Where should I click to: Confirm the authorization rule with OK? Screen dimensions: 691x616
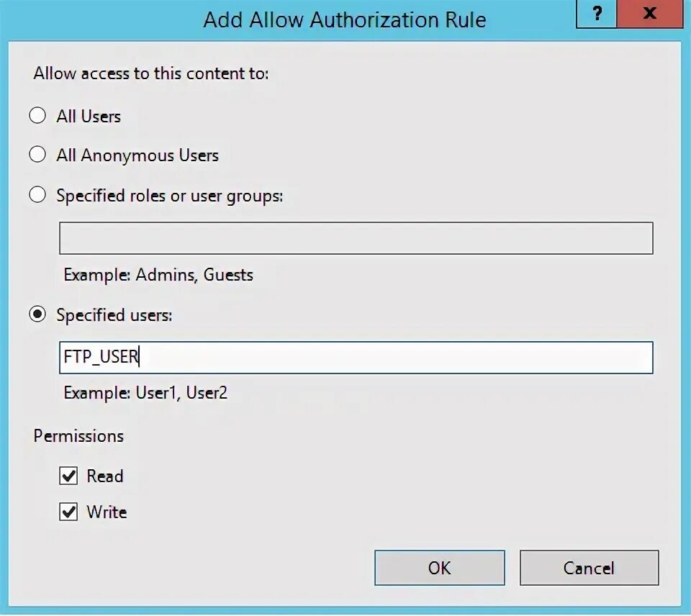(x=439, y=568)
